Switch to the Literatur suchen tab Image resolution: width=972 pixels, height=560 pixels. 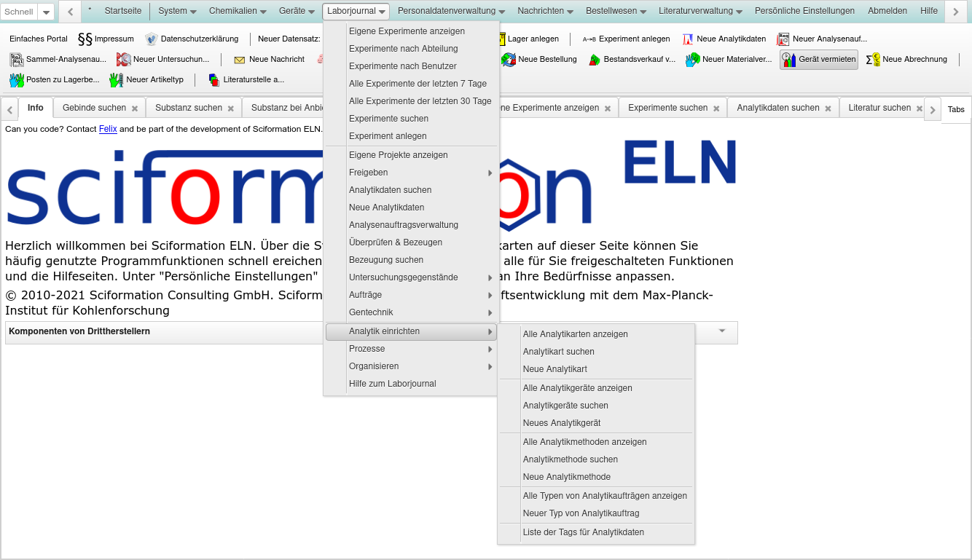879,108
